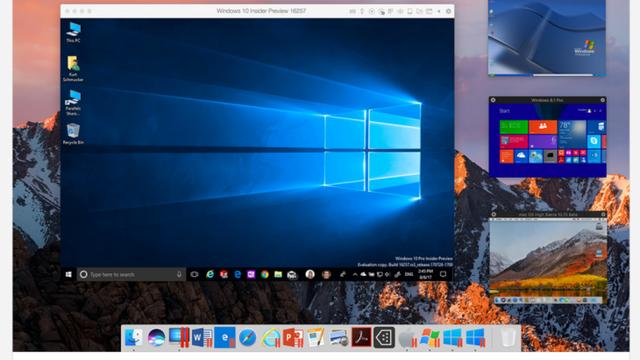Open Preview app in the dock
This screenshot has width=640, height=360.
pyautogui.click(x=339, y=338)
